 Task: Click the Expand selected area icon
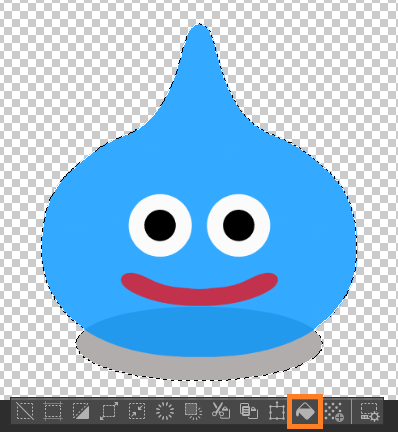109,411
